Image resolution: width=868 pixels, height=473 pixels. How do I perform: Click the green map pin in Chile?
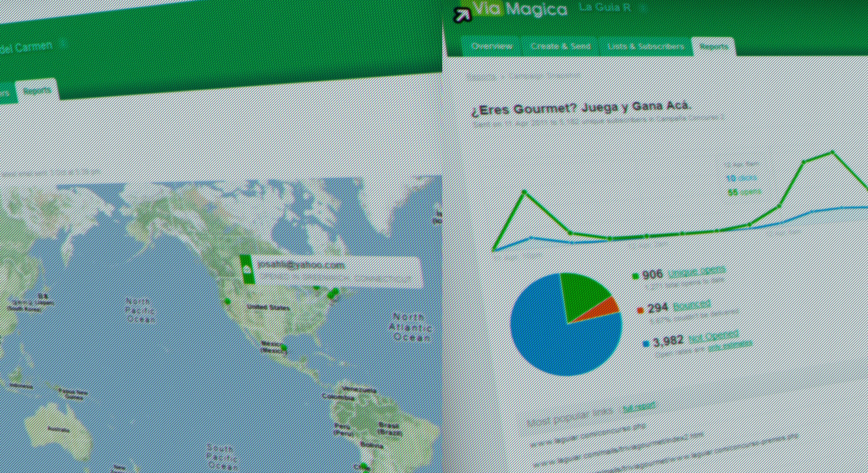click(x=365, y=466)
